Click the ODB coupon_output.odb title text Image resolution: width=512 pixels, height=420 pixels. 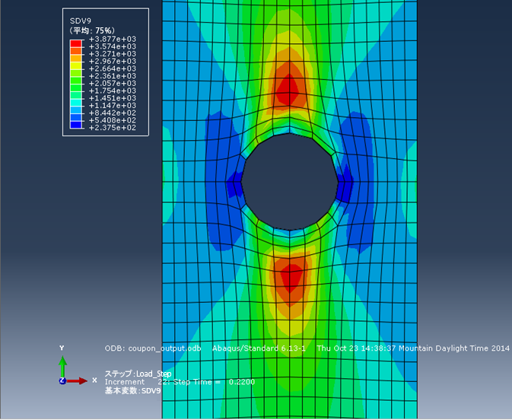click(x=153, y=348)
